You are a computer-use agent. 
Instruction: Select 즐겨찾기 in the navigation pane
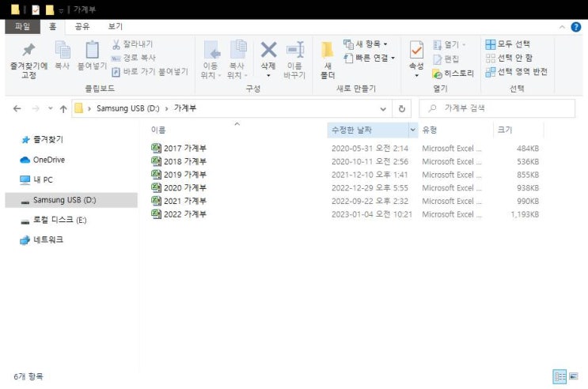tap(42, 140)
